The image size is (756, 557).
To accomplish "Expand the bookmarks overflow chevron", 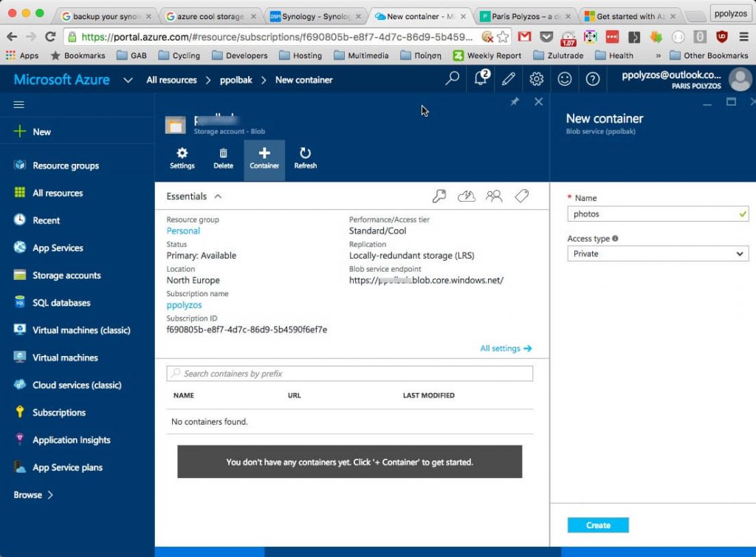I will [x=658, y=55].
